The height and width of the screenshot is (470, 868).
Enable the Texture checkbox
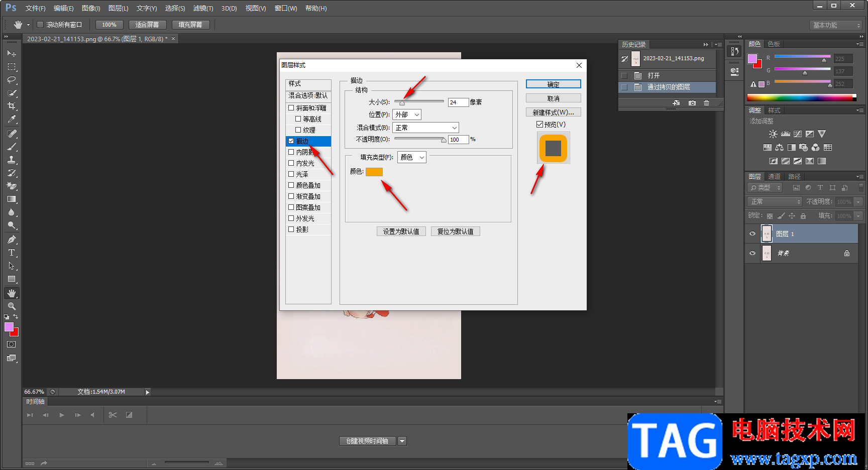coord(298,130)
